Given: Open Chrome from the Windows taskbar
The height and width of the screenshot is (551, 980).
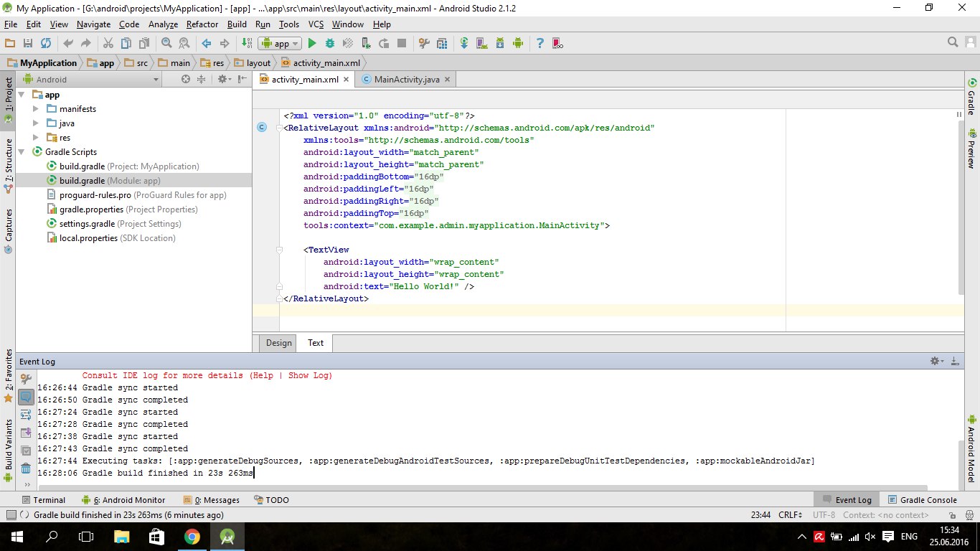Looking at the screenshot, I should tap(192, 536).
